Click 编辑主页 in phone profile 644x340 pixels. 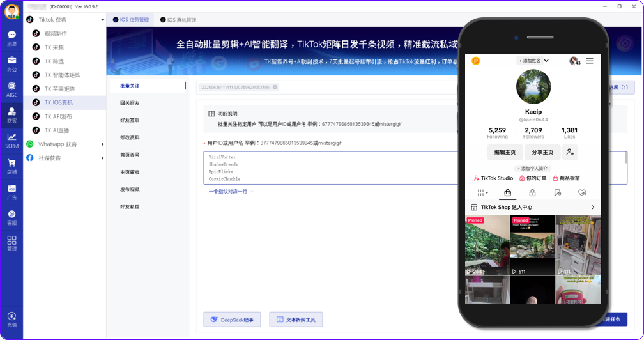[x=505, y=152]
